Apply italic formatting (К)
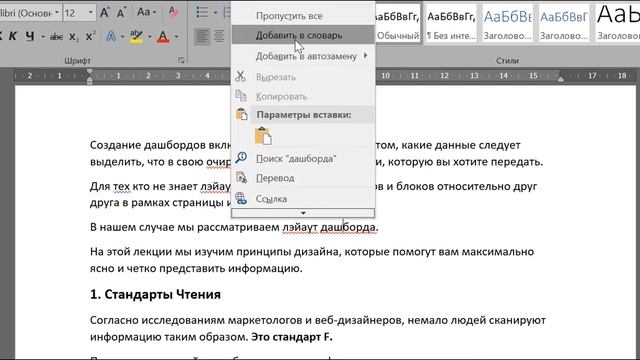Image resolution: width=640 pixels, height=360 pixels. [x=13, y=36]
